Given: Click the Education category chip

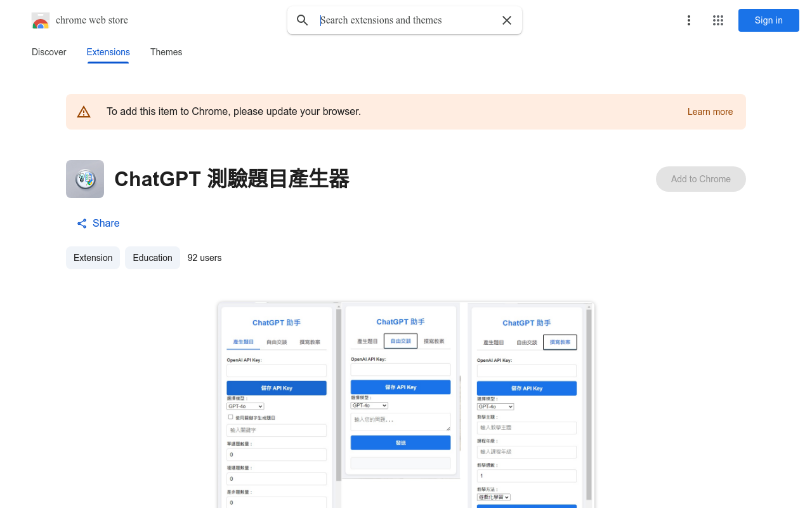Looking at the screenshot, I should click(x=152, y=258).
